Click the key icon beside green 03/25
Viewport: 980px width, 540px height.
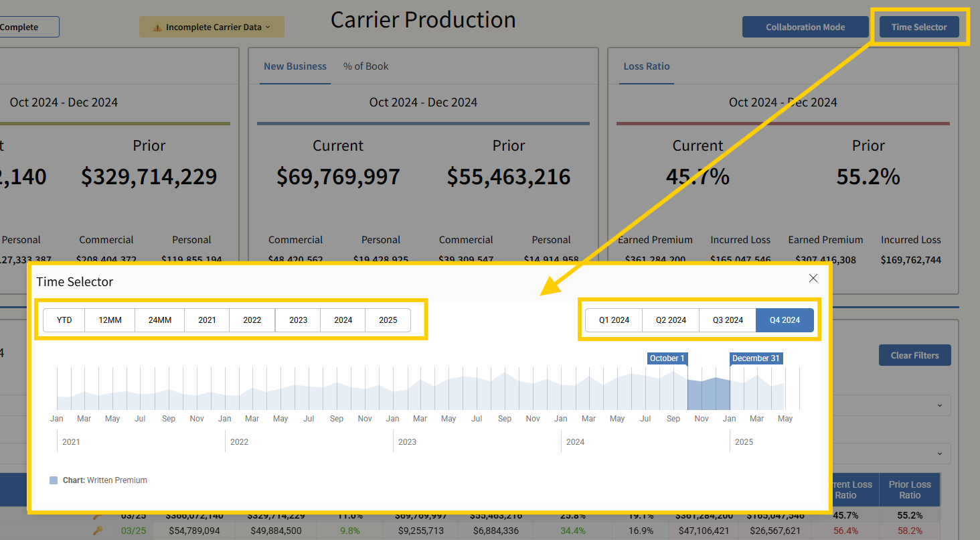[98, 531]
